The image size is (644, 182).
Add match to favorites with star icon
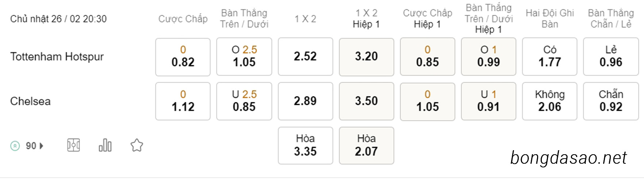click(x=137, y=145)
